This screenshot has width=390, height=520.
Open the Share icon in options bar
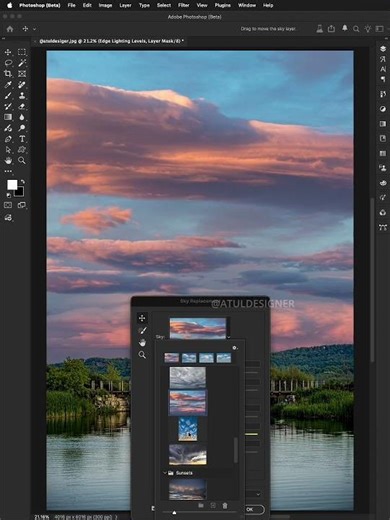tap(331, 29)
